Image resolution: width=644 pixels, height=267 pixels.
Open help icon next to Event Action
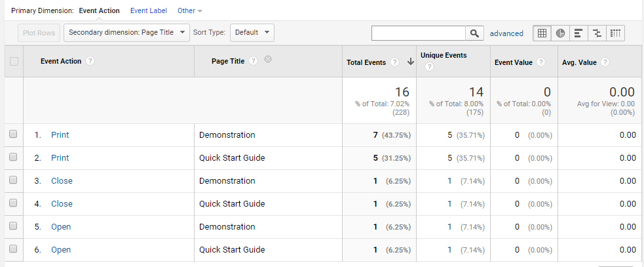point(90,61)
